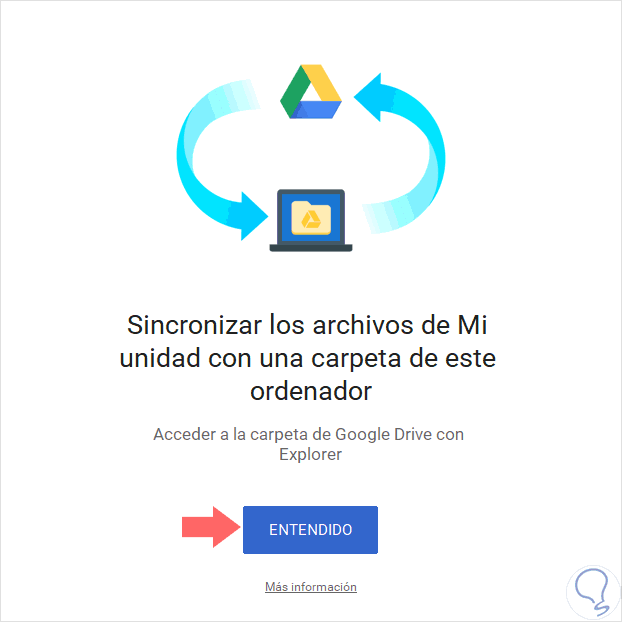Click the laptop computer illustration

click(311, 220)
